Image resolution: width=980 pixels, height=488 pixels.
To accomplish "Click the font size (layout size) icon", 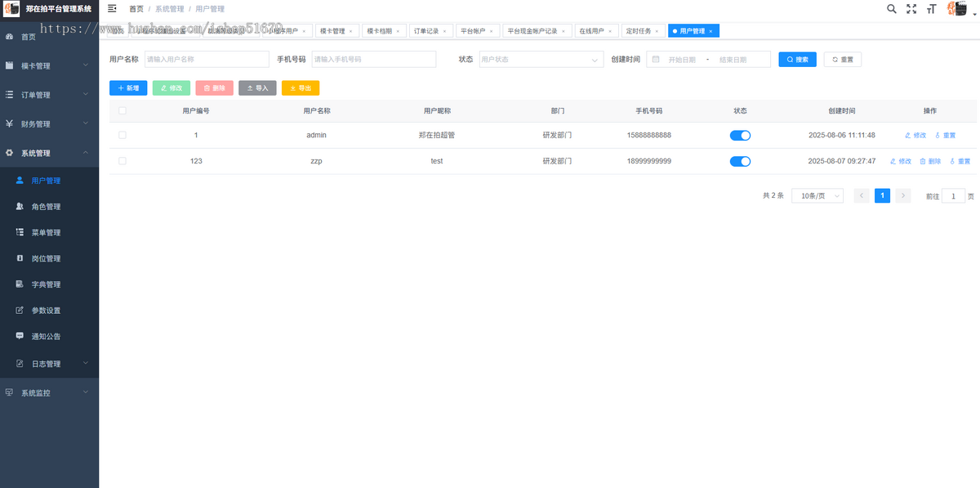I will [931, 8].
